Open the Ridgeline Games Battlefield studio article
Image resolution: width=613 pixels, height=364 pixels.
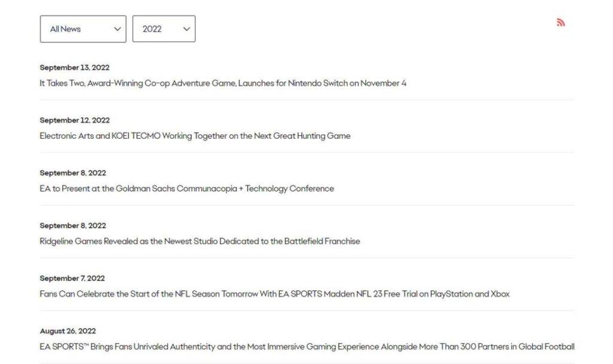[x=200, y=241]
